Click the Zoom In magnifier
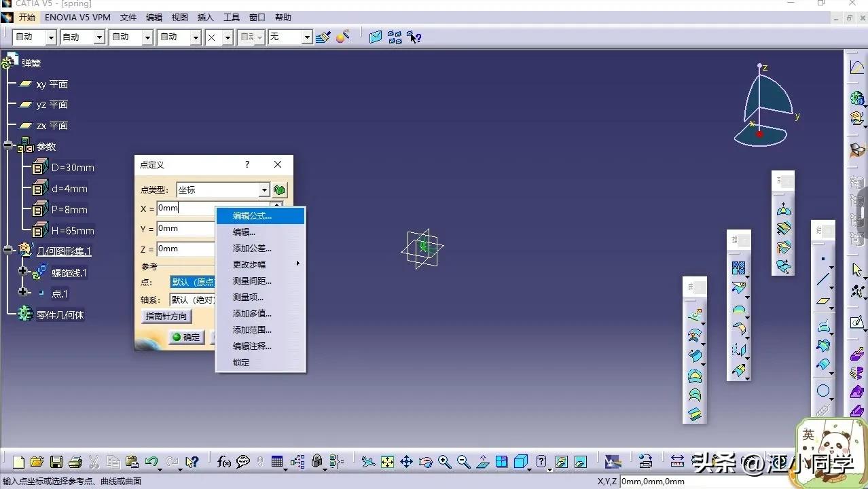The width and height of the screenshot is (868, 489). [444, 462]
